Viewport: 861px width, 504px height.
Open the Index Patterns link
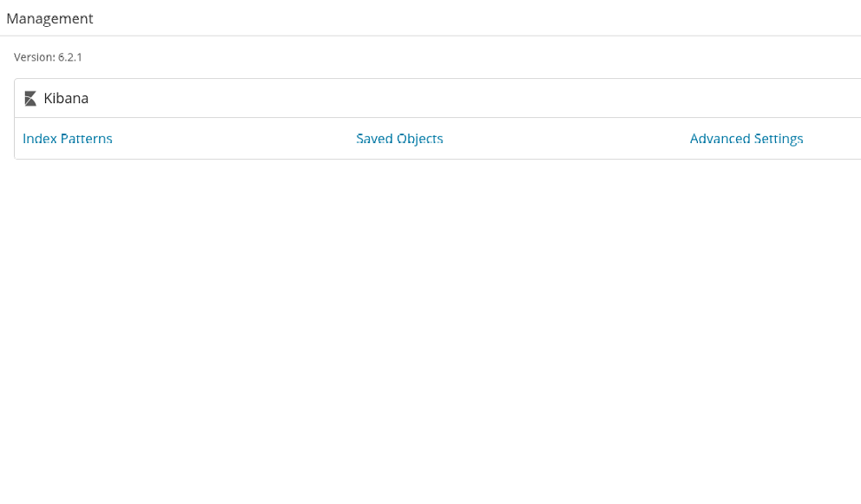[x=67, y=138]
